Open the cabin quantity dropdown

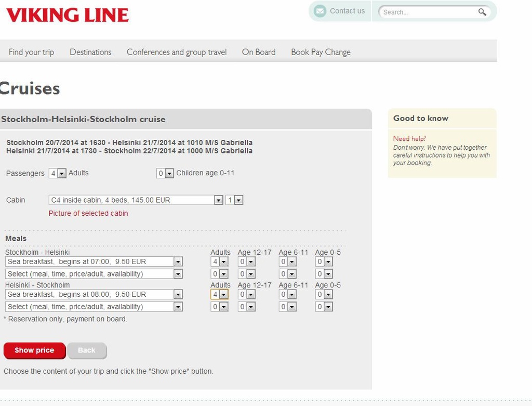234,200
